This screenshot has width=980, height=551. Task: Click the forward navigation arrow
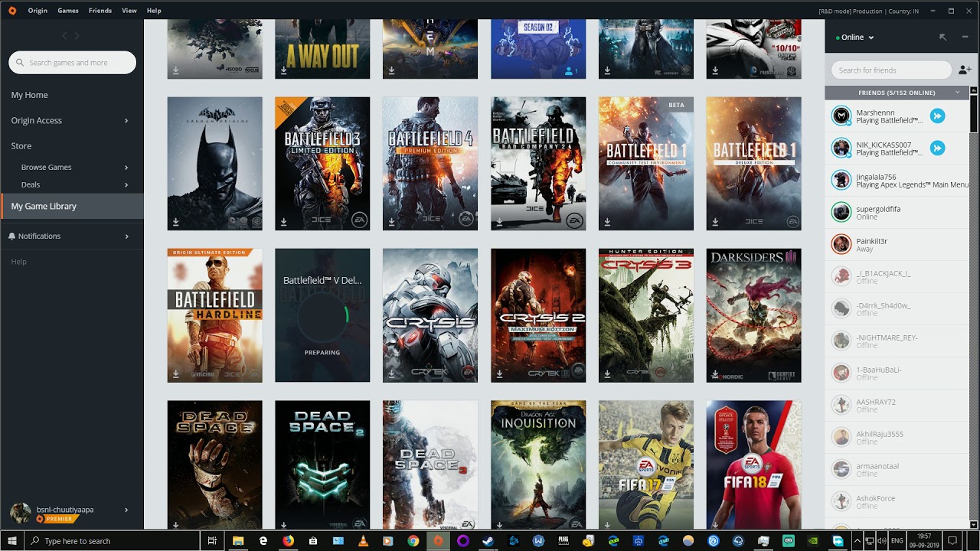pos(77,35)
